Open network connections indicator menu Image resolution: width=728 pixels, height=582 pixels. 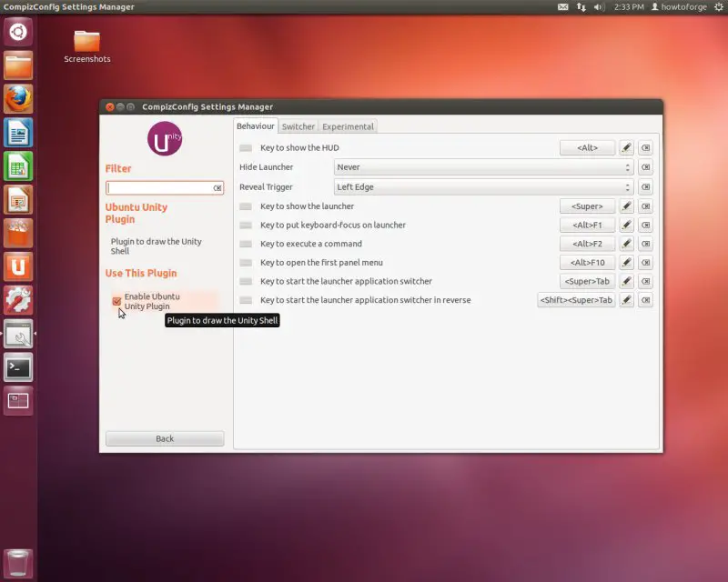(x=581, y=7)
